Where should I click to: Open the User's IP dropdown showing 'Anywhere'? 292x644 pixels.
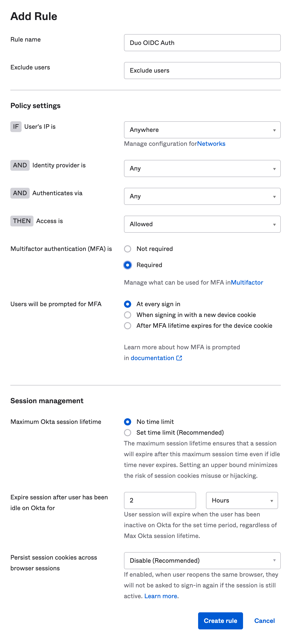(x=202, y=130)
